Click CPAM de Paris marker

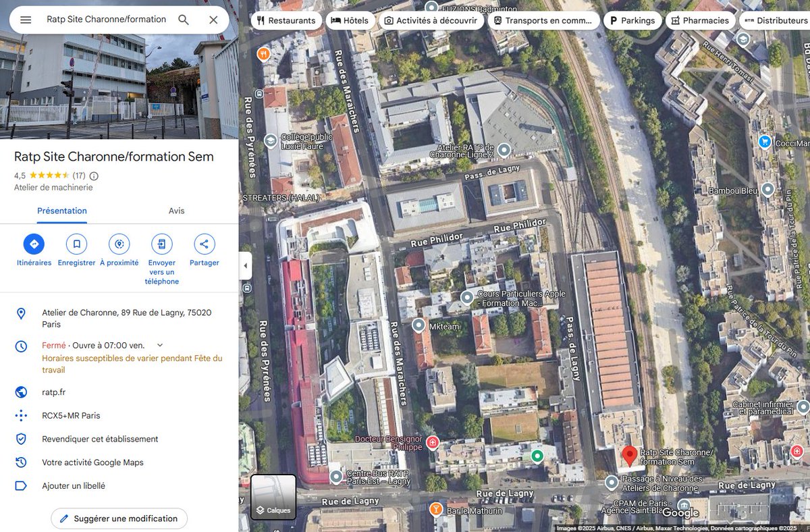(x=684, y=505)
